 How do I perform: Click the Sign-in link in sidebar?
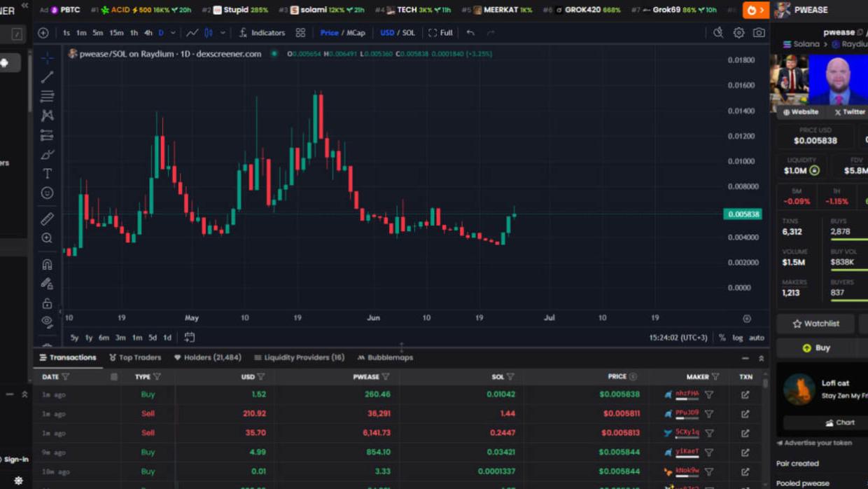[15, 460]
